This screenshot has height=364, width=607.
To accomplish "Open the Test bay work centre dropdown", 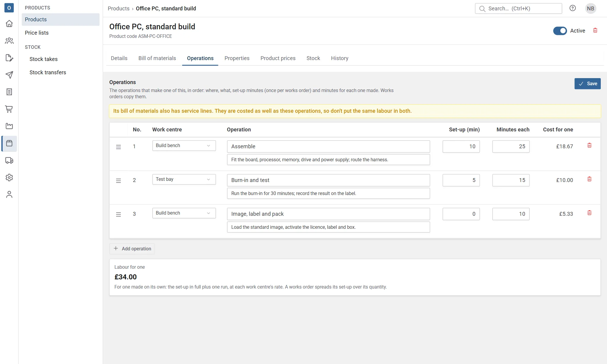I will [x=184, y=179].
